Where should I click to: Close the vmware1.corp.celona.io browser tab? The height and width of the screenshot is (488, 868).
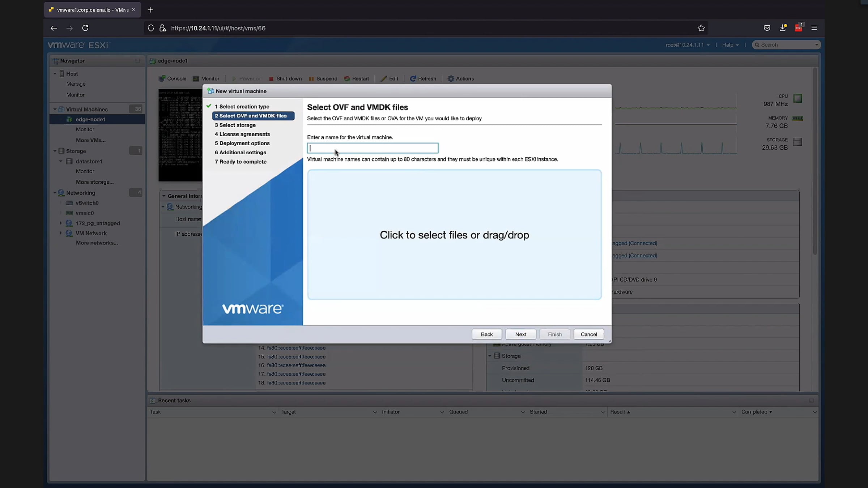pos(134,10)
